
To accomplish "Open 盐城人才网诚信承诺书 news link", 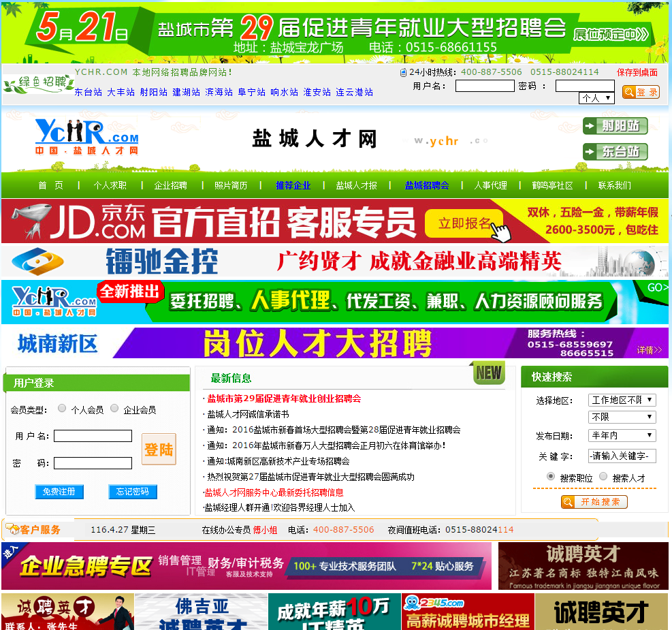I will pyautogui.click(x=248, y=414).
